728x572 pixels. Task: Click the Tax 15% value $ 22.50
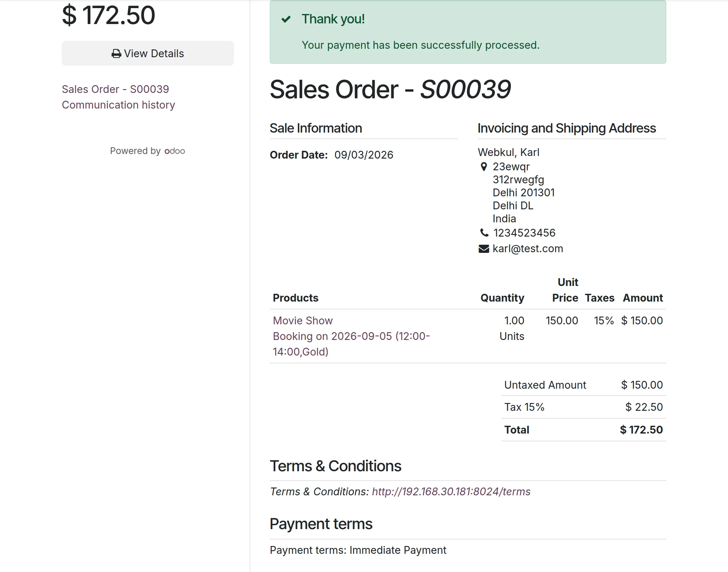click(644, 407)
